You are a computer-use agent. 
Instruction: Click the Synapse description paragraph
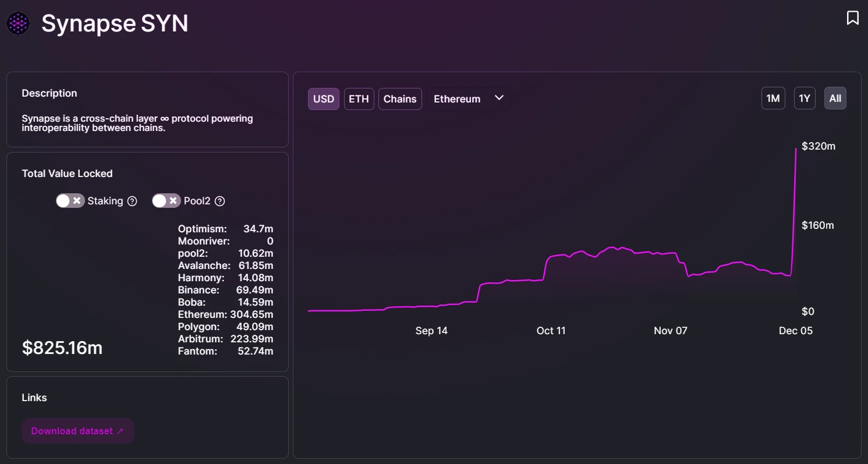(137, 123)
